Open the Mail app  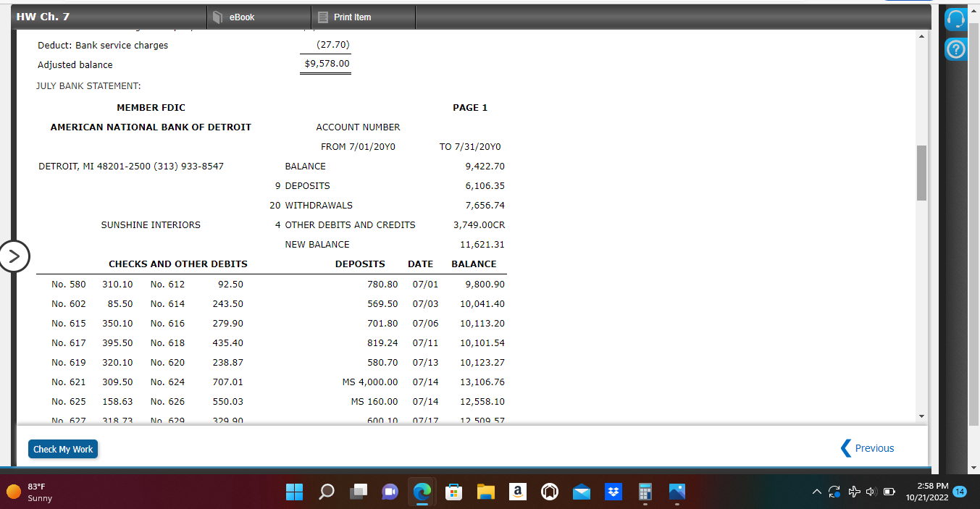pos(581,492)
